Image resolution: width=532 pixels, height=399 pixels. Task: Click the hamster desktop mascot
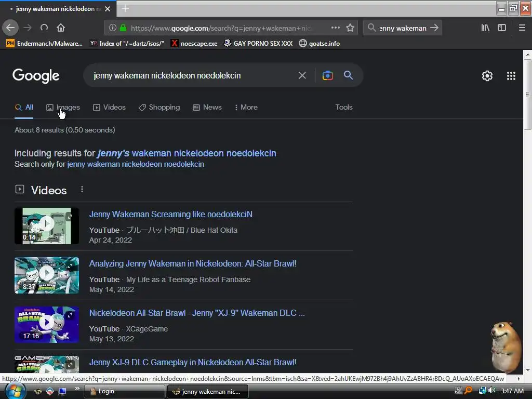click(x=506, y=347)
